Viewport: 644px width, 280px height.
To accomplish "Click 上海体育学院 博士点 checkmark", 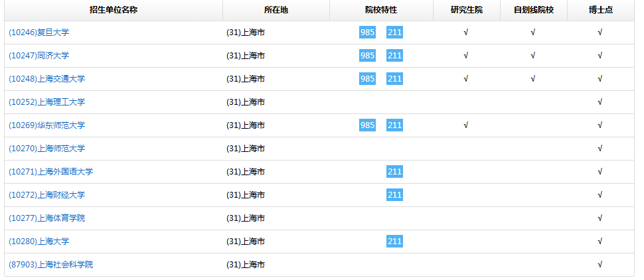I will click(600, 218).
